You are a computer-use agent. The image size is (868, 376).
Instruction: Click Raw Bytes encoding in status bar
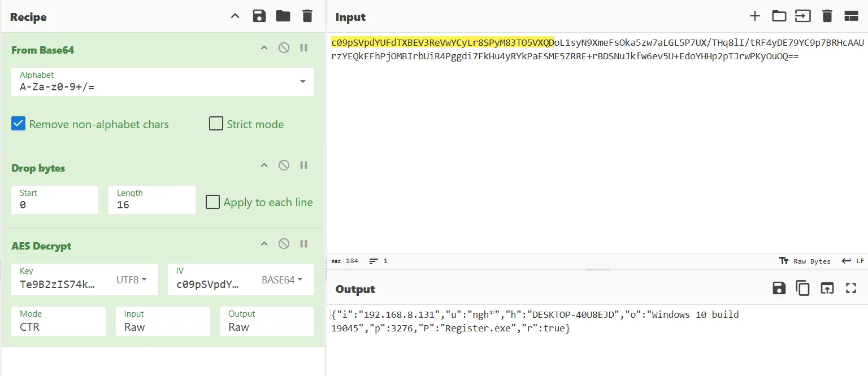805,261
